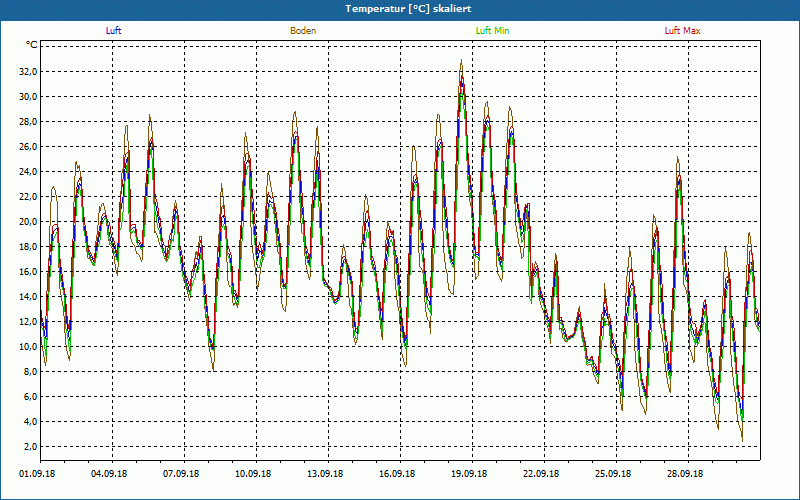Click the '22,0' y-axis value

tap(29, 196)
